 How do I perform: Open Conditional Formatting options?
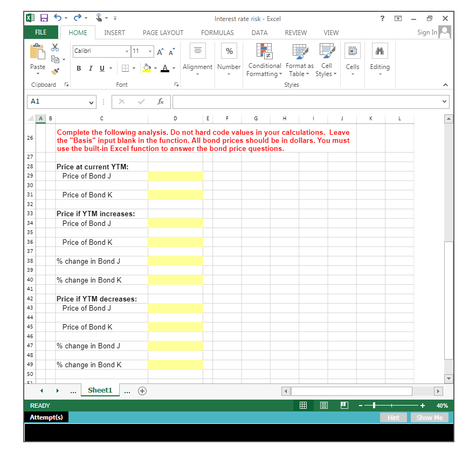(264, 60)
